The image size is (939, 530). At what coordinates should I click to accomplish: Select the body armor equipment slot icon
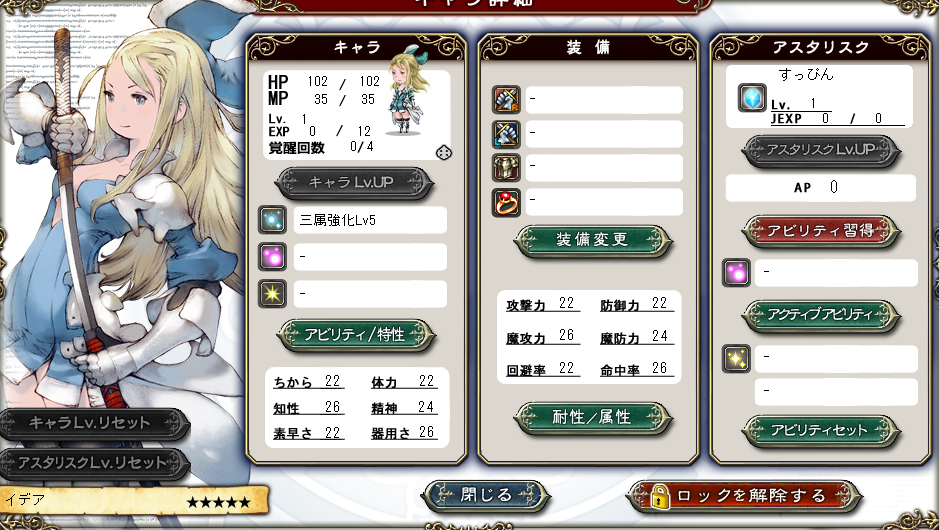506,168
